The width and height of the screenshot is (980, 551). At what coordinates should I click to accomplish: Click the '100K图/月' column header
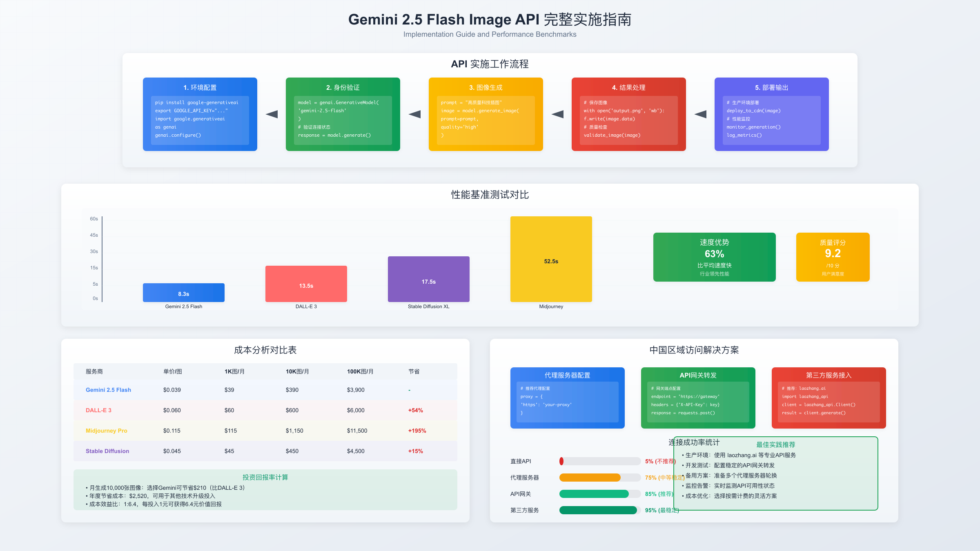(360, 371)
